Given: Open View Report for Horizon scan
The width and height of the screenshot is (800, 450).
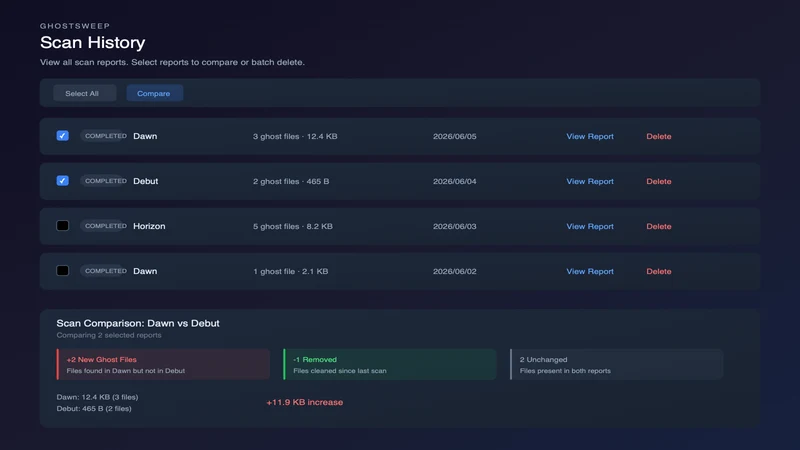Looking at the screenshot, I should coord(590,226).
